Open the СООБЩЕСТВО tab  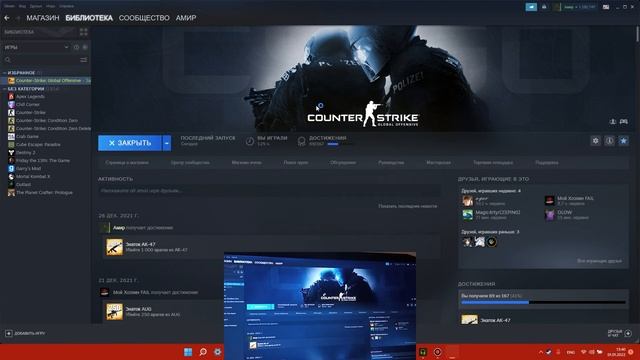tap(144, 18)
